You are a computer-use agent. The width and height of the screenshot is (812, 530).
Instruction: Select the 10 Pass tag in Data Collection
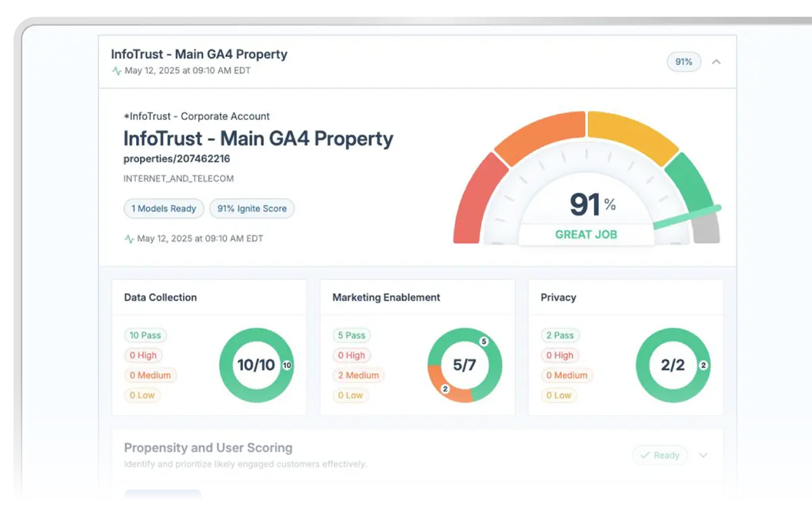point(145,335)
